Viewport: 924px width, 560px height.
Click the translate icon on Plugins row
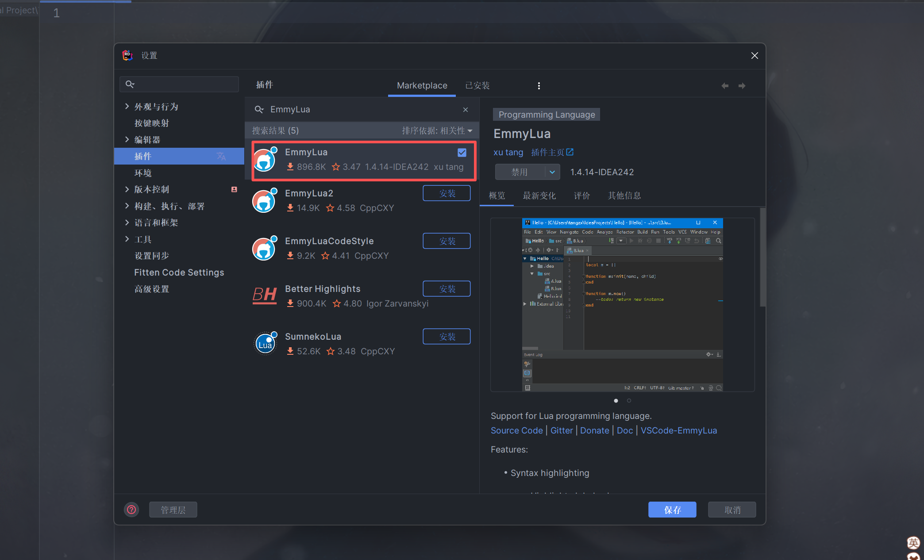[x=221, y=156]
